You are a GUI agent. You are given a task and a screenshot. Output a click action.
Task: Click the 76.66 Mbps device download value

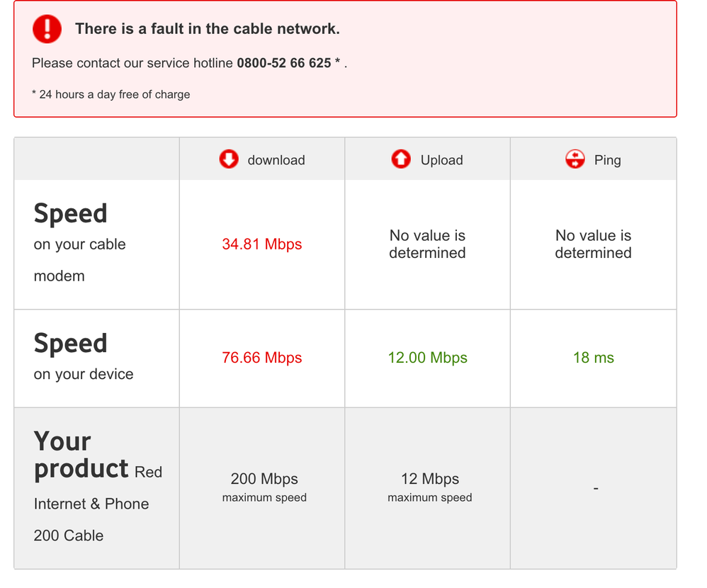coord(261,358)
